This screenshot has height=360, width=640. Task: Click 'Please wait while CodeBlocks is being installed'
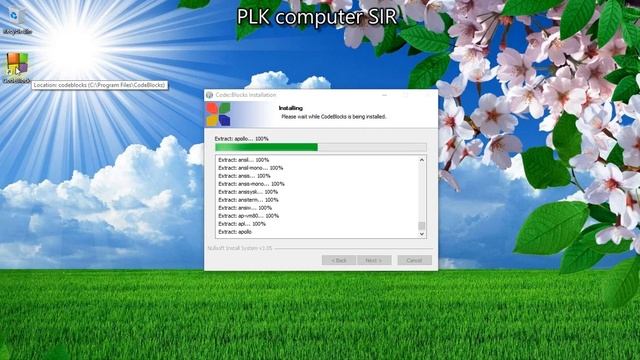tap(333, 117)
